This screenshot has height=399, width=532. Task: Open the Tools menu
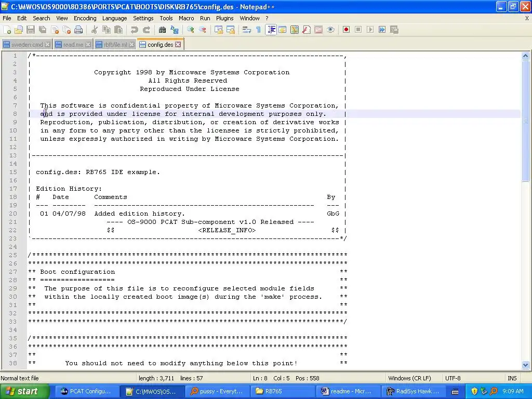click(x=166, y=18)
